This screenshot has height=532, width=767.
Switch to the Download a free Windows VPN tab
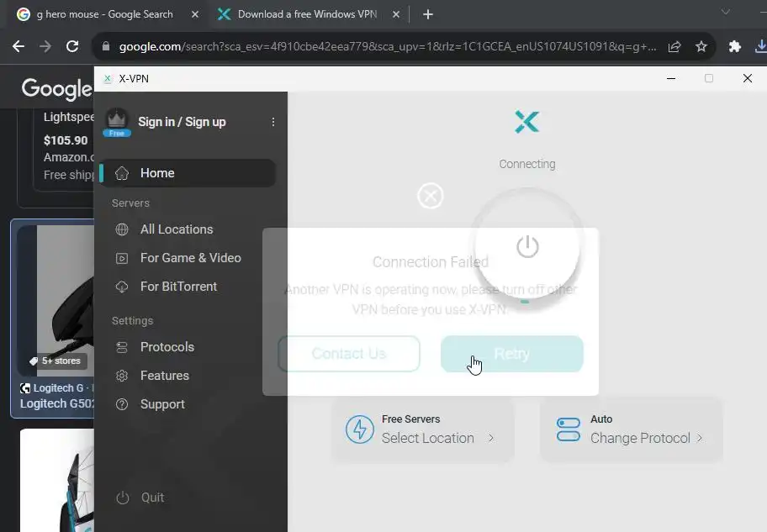307,14
